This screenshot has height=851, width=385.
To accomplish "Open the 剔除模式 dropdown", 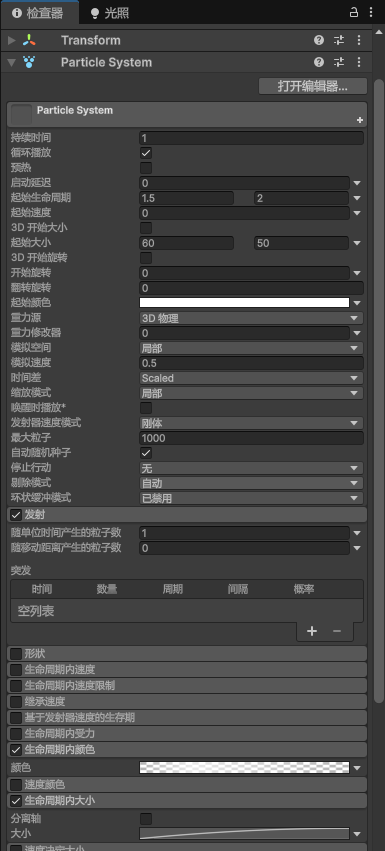I will [x=251, y=483].
